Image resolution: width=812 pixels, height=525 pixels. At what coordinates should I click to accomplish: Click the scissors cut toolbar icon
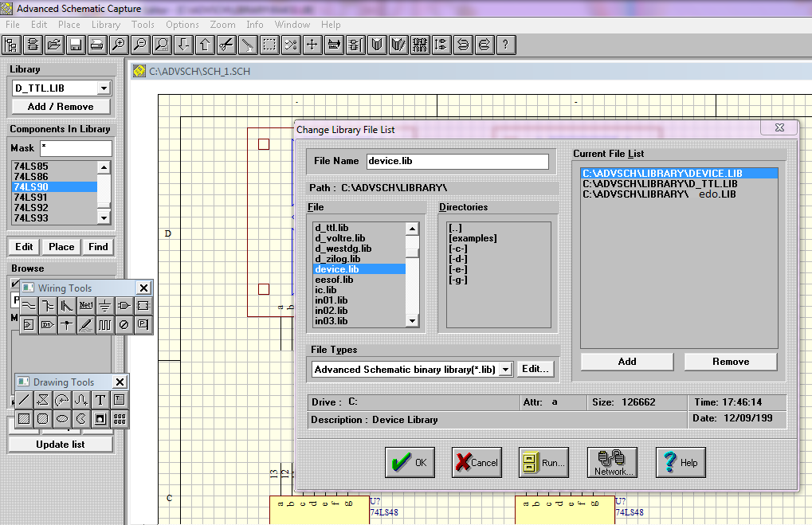click(226, 45)
